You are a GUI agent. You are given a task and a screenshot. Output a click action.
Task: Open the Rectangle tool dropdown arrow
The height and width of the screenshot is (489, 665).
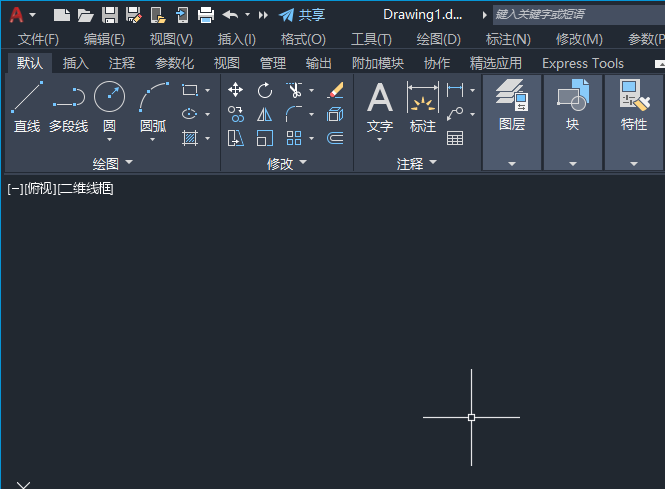207,90
